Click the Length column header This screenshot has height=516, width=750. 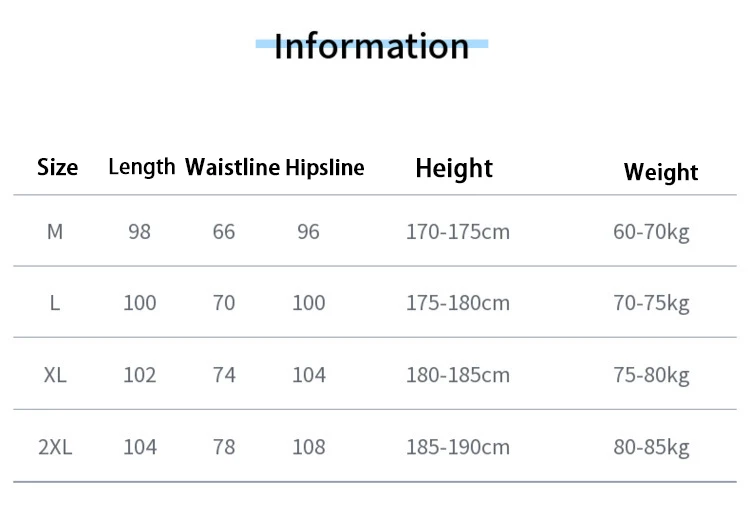141,167
